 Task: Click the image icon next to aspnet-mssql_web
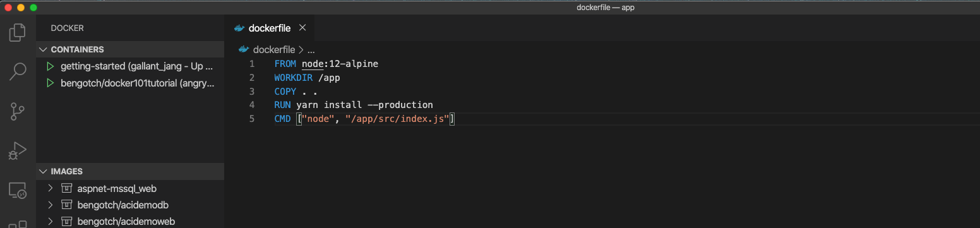(67, 188)
